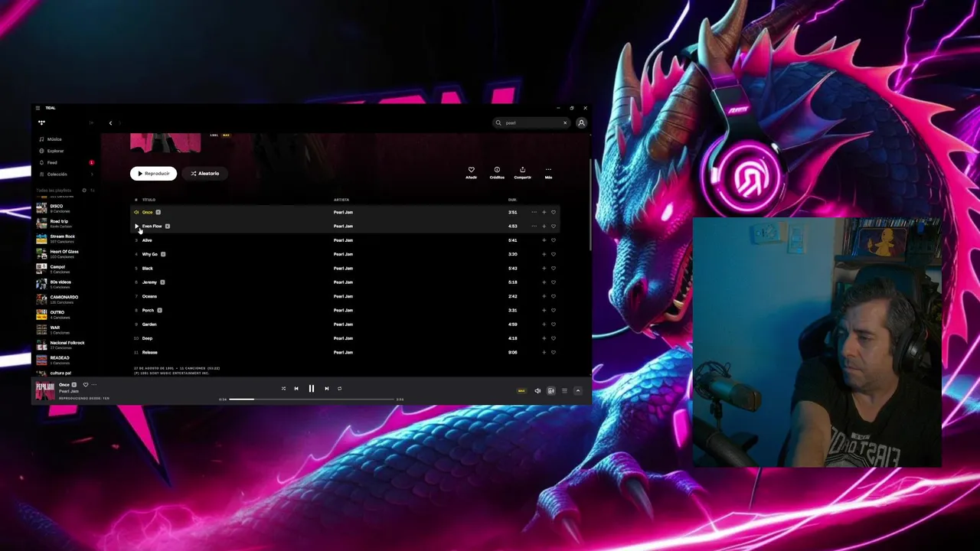Collapse the sidebar with the toggle icon

91,122
